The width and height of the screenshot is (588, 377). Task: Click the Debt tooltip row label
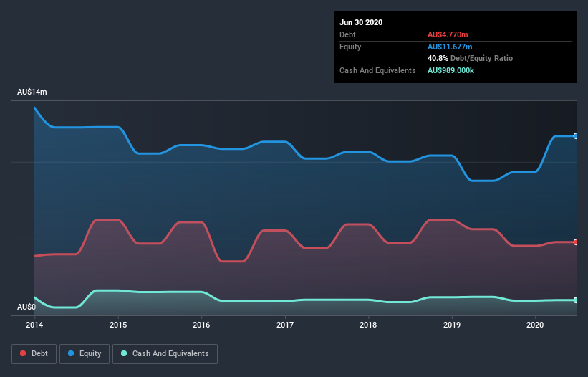[347, 34]
